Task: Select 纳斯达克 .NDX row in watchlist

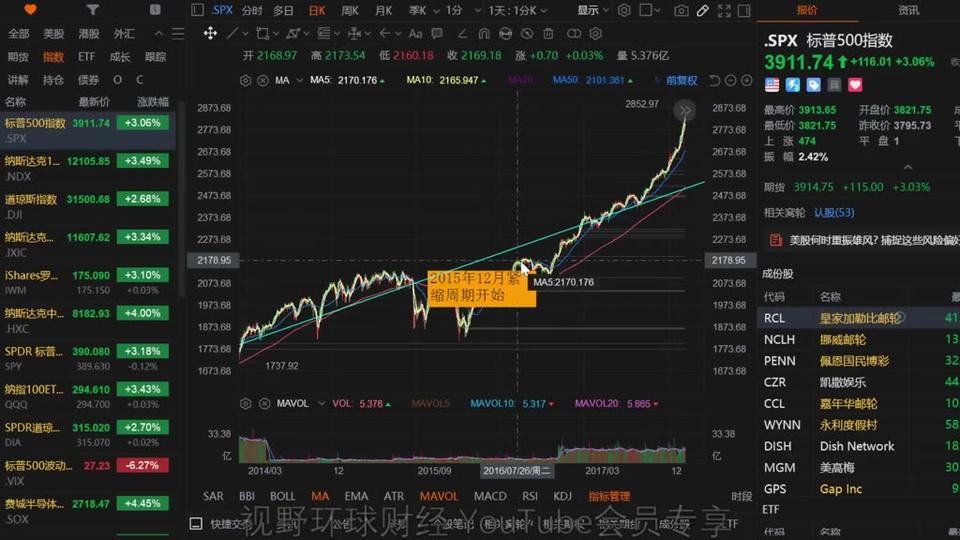Action: 88,168
